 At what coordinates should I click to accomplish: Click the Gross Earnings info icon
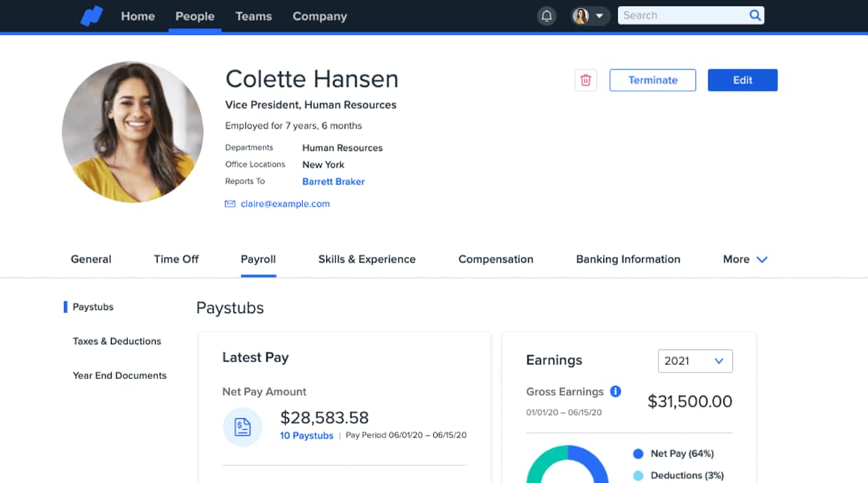click(x=616, y=392)
